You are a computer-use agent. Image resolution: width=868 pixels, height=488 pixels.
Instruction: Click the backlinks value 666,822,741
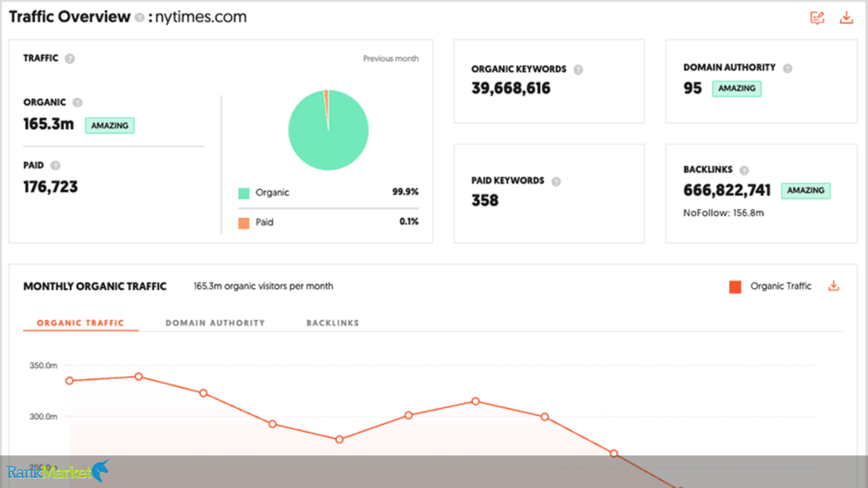[727, 190]
